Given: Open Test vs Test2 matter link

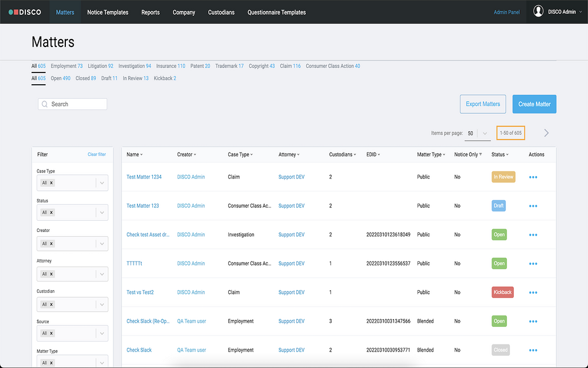Looking at the screenshot, I should (140, 292).
